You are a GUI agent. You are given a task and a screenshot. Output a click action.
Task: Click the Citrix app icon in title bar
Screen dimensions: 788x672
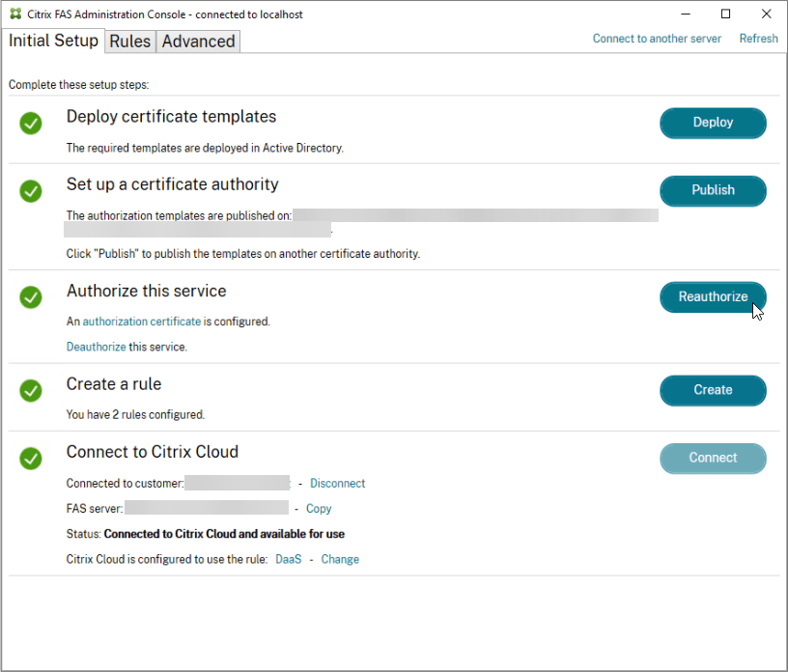pos(15,14)
